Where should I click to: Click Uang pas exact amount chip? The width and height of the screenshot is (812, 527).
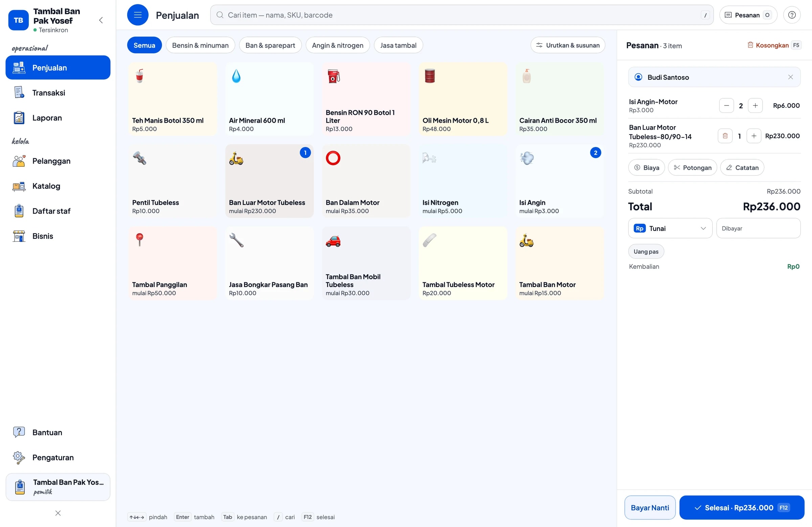pyautogui.click(x=646, y=251)
